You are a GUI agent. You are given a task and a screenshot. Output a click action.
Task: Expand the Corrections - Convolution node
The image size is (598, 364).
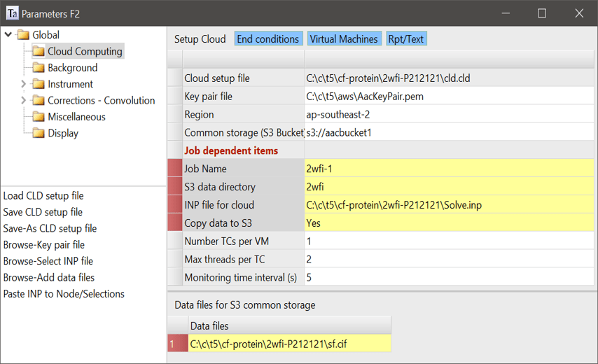click(23, 101)
